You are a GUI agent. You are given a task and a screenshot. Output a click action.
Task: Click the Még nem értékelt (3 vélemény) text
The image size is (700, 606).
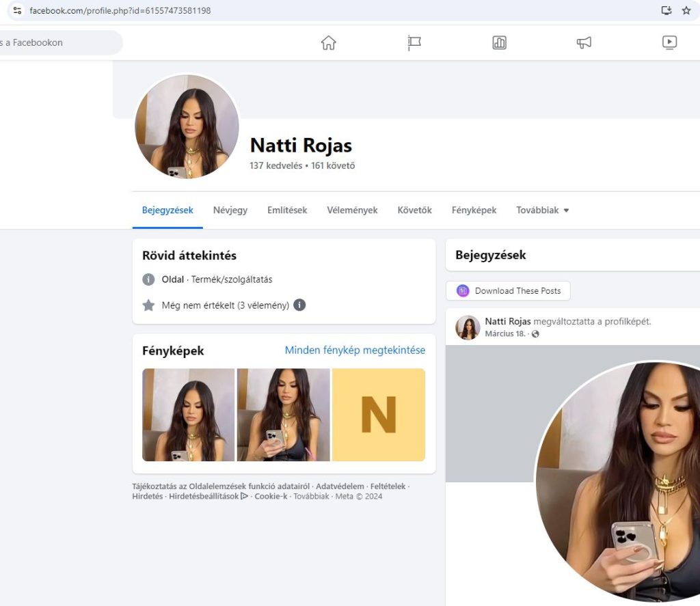coord(226,305)
